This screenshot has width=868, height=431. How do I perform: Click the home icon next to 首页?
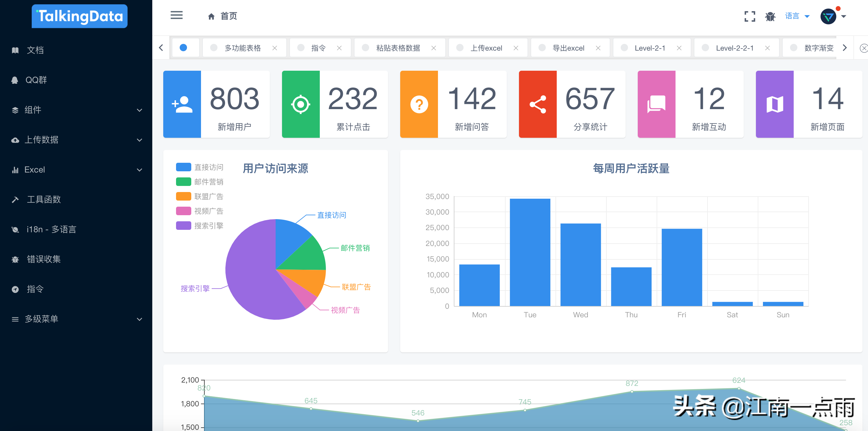(211, 16)
